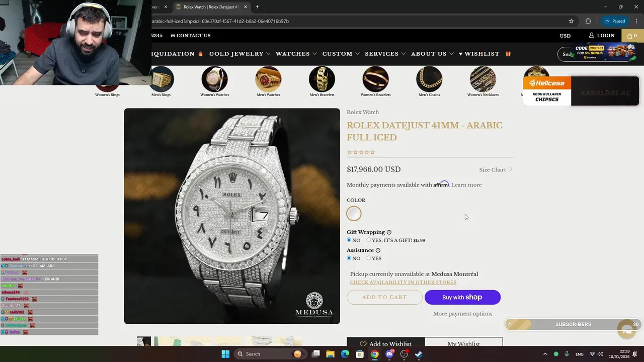The width and height of the screenshot is (644, 362).
Task: Open File Explorer from taskbar
Action: click(331, 354)
